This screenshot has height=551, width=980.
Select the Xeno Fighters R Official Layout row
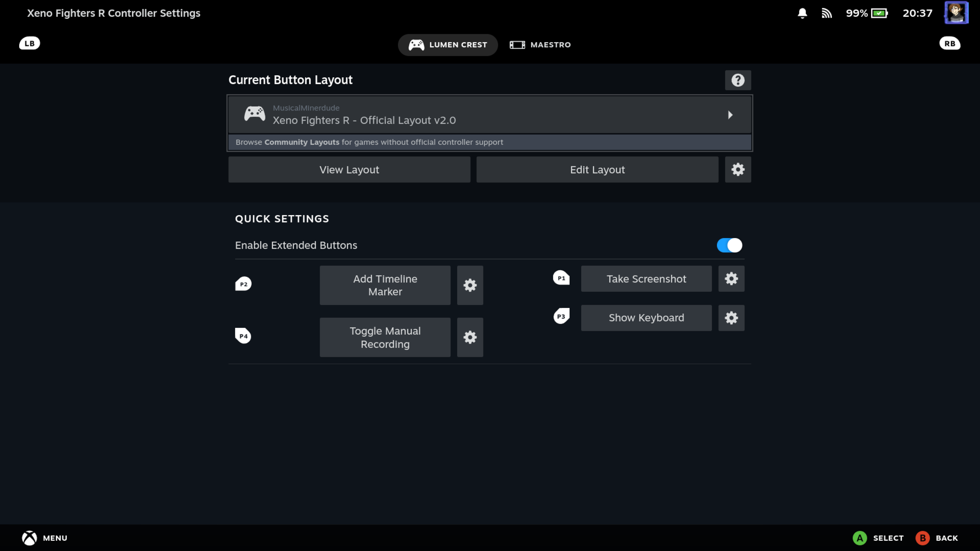[490, 115]
